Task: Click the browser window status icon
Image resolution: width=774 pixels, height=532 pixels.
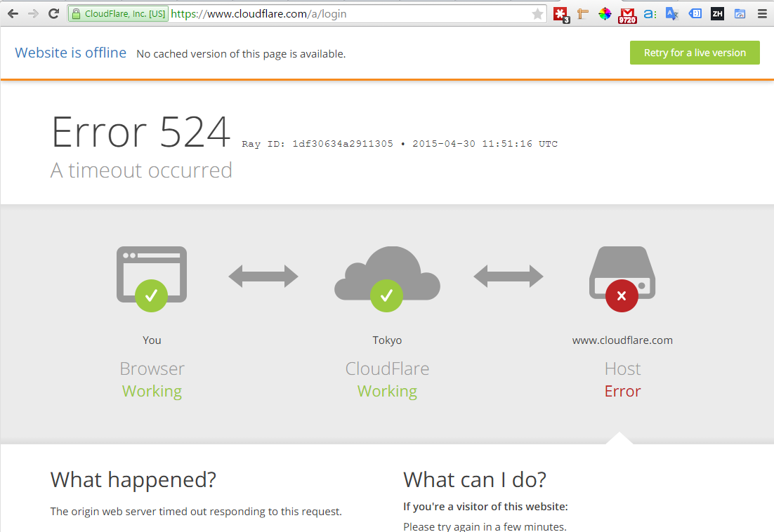Action: 152,279
